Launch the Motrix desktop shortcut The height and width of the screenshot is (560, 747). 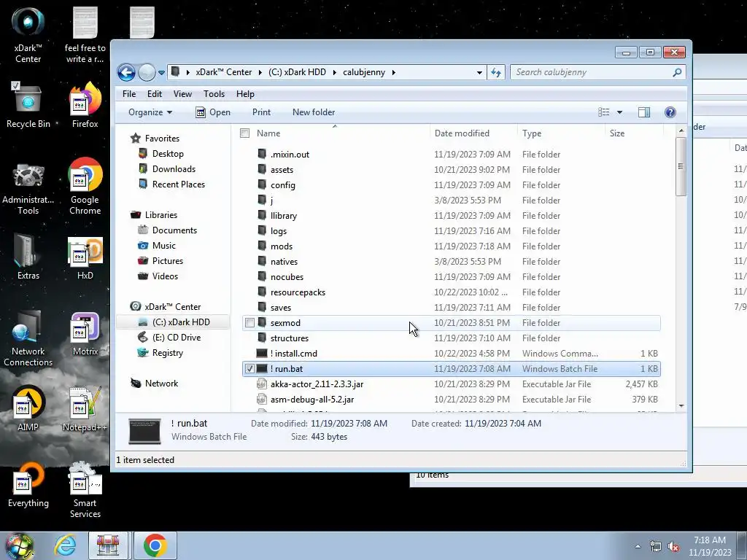pos(85,334)
